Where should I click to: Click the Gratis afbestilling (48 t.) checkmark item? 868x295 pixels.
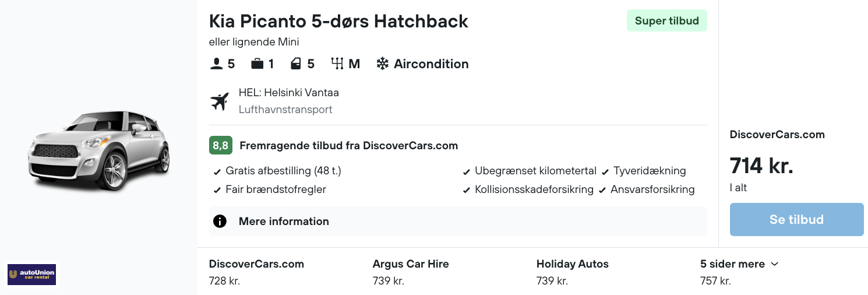(x=278, y=171)
